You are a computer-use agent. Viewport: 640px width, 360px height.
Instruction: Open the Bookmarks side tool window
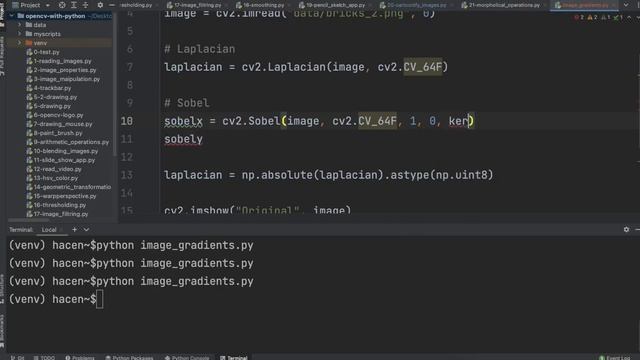pyautogui.click(x=2, y=330)
